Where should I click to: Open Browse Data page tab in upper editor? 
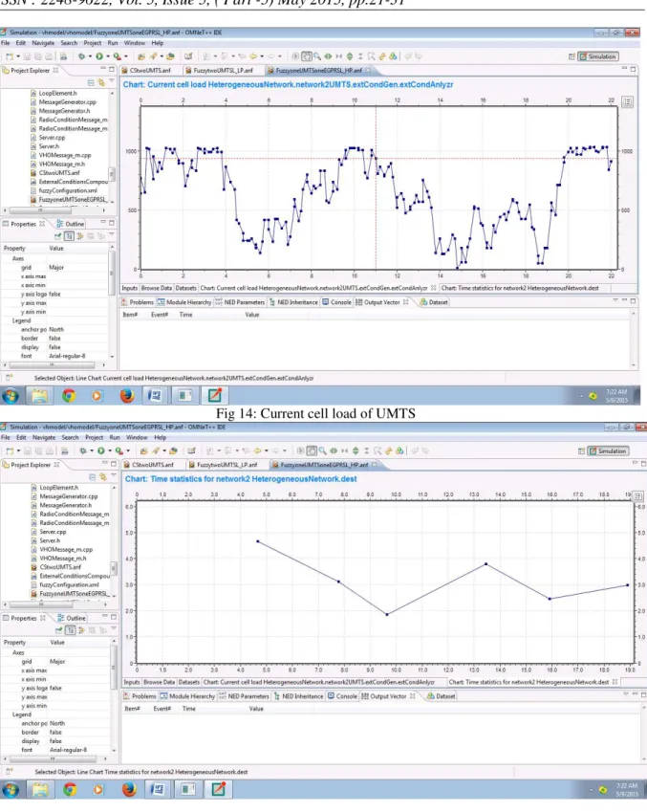pos(156,288)
